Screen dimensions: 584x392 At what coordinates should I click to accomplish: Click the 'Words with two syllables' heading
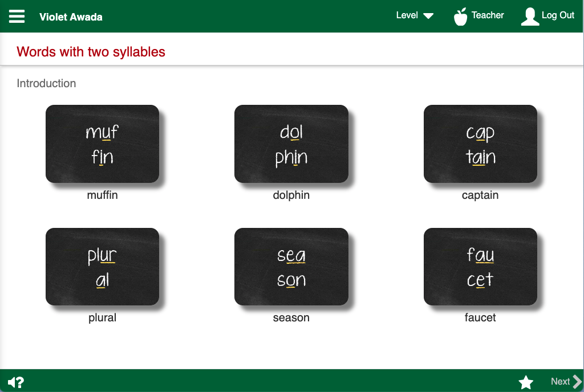click(x=91, y=52)
